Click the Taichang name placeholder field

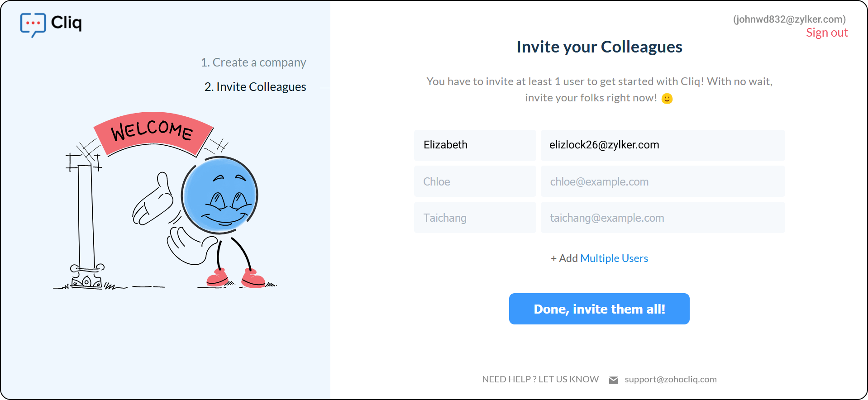(475, 218)
